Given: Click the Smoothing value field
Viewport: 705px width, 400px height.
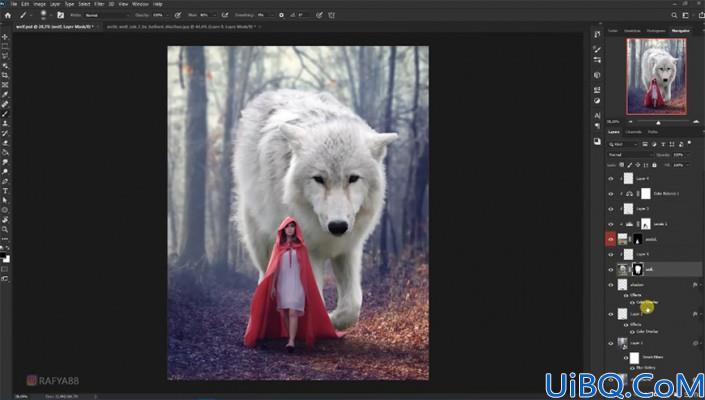Looking at the screenshot, I should click(264, 15).
